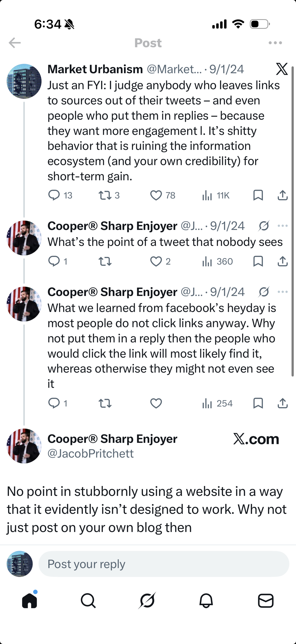Bookmark the Market Urbanism tweet
The width and height of the screenshot is (296, 644).
click(x=258, y=195)
